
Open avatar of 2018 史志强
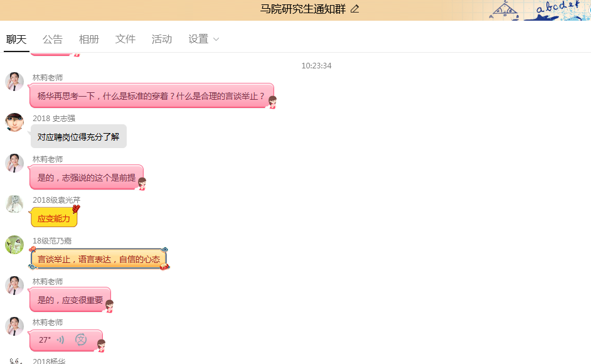[x=14, y=122]
